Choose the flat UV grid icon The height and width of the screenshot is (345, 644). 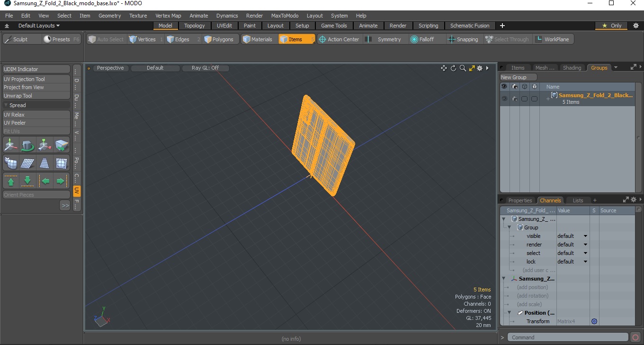(x=27, y=163)
